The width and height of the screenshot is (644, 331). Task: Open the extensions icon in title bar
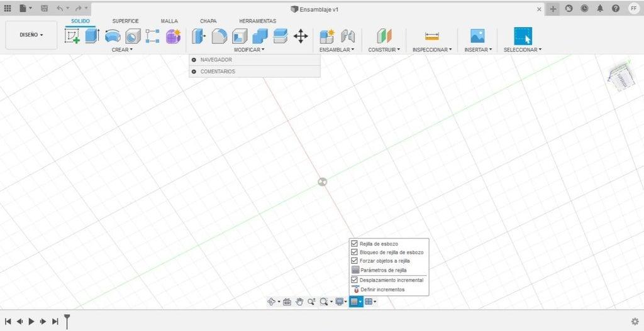coord(569,8)
